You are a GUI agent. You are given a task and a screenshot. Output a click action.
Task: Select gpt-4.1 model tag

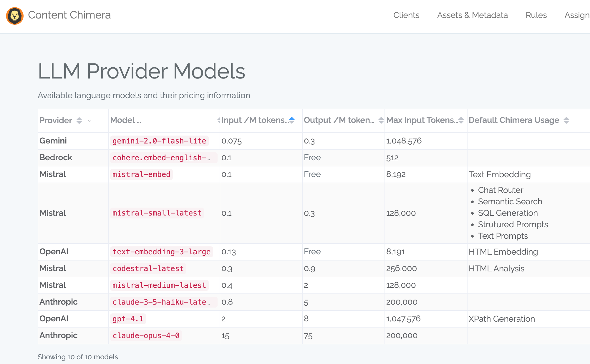tap(128, 319)
